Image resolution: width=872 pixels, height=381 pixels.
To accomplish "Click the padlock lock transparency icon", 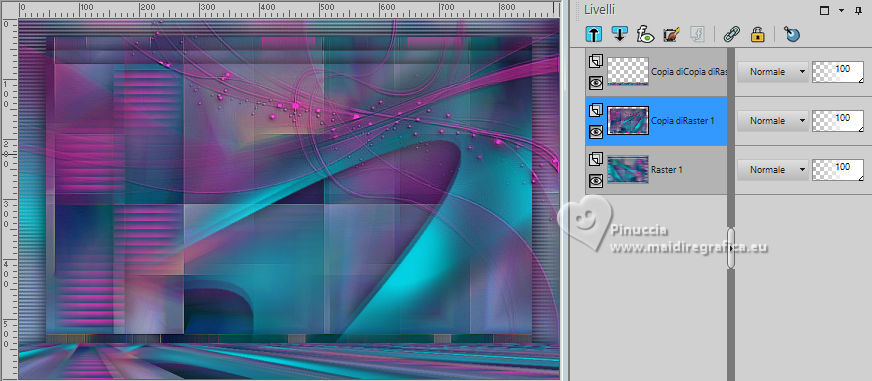I will tap(757, 34).
